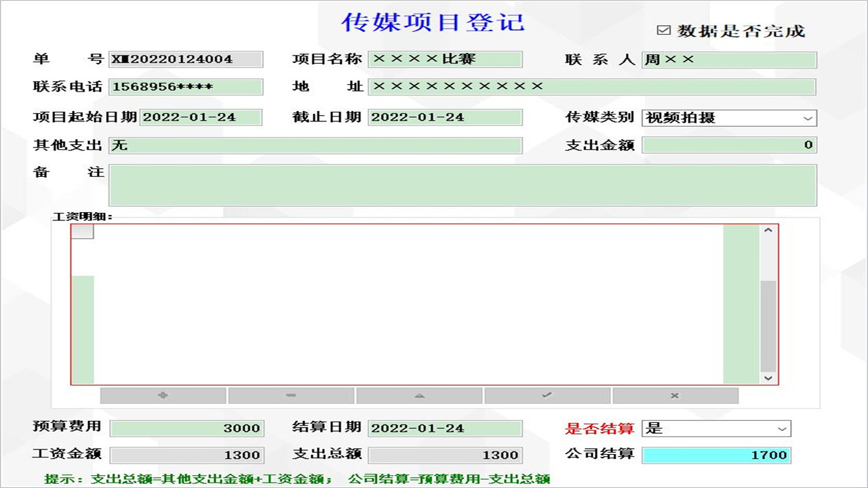This screenshot has height=488, width=868.
Task: Click the 项目名称 field showing ××××比赛
Action: pyautogui.click(x=444, y=60)
